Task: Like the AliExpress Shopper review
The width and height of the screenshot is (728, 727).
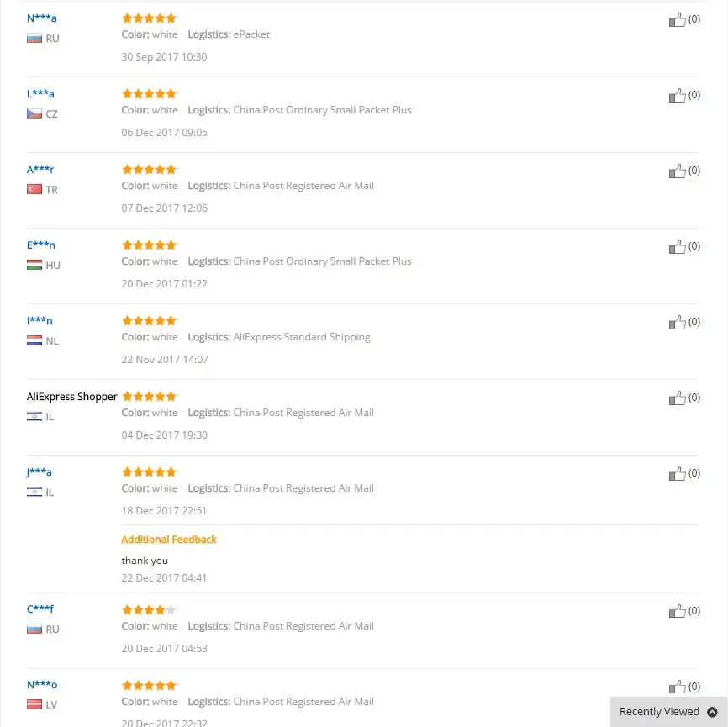Action: tap(677, 398)
